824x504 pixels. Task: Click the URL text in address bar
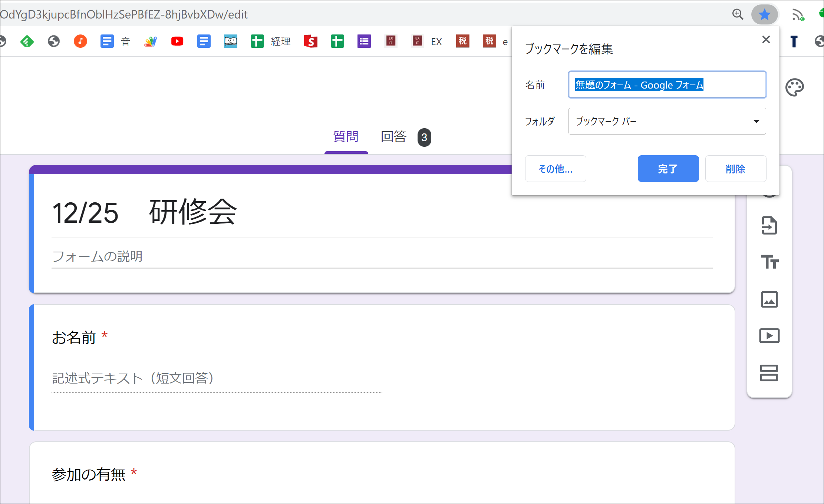pos(124,14)
